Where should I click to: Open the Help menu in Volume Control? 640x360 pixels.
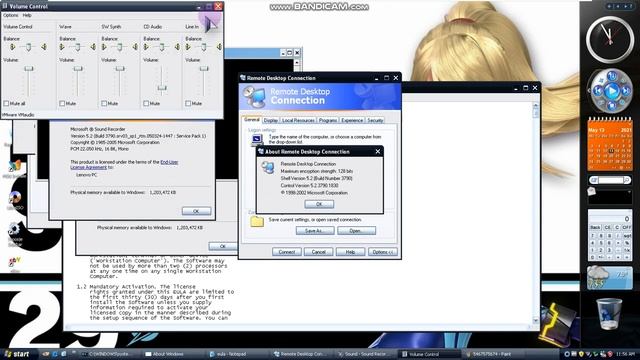coord(27,15)
